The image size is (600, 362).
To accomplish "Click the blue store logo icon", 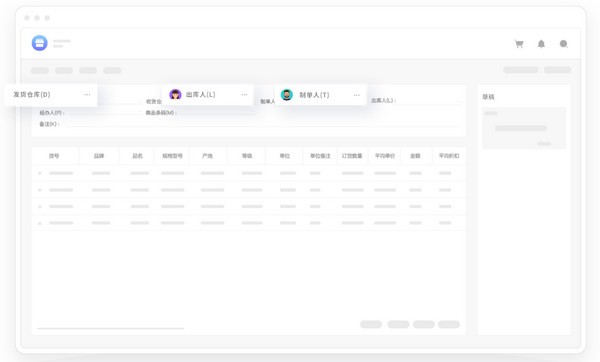I will 39,43.
